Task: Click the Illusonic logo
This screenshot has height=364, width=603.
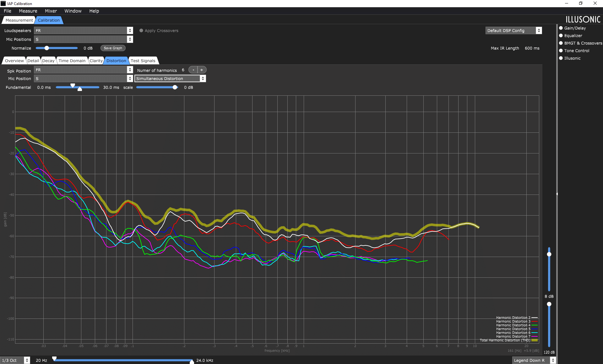Action: coord(583,19)
